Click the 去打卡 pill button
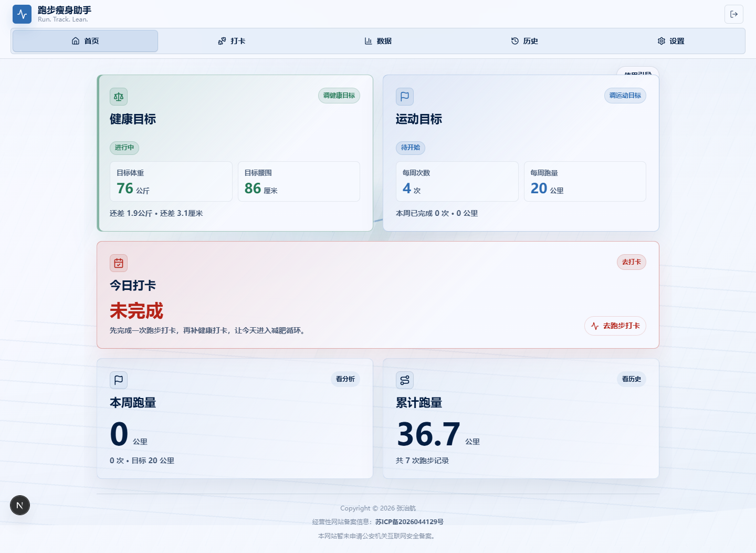This screenshot has width=756, height=553. click(632, 262)
